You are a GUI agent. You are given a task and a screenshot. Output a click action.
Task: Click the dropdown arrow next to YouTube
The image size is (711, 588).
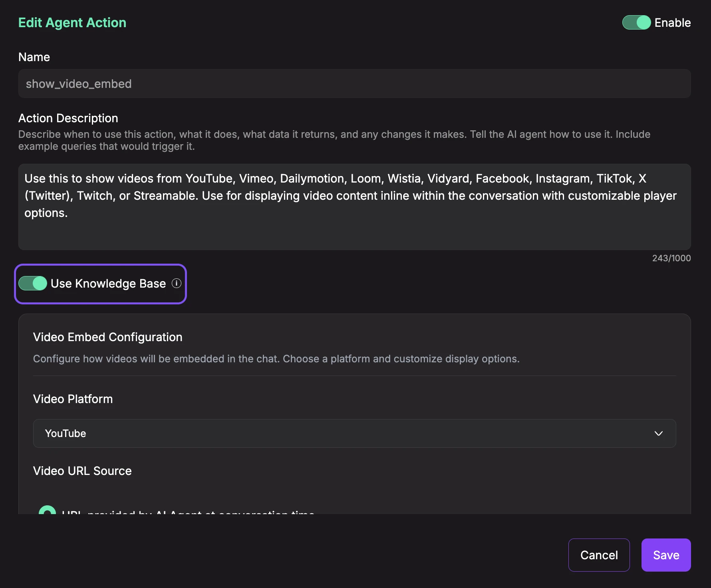(x=659, y=433)
